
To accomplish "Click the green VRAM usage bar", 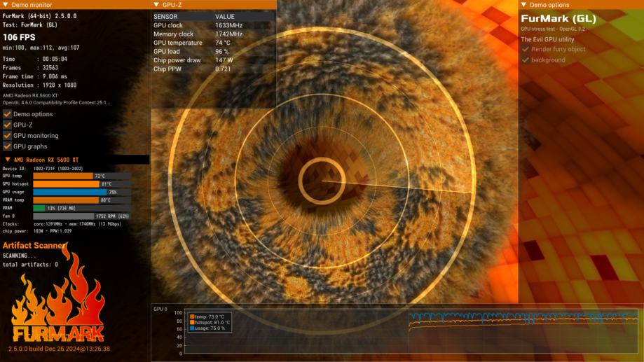I will coord(39,208).
